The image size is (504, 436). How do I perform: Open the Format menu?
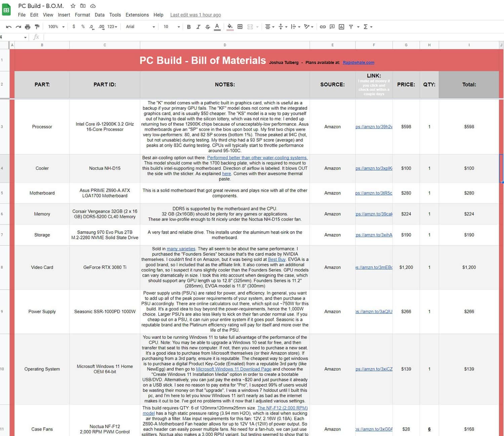pos(82,15)
